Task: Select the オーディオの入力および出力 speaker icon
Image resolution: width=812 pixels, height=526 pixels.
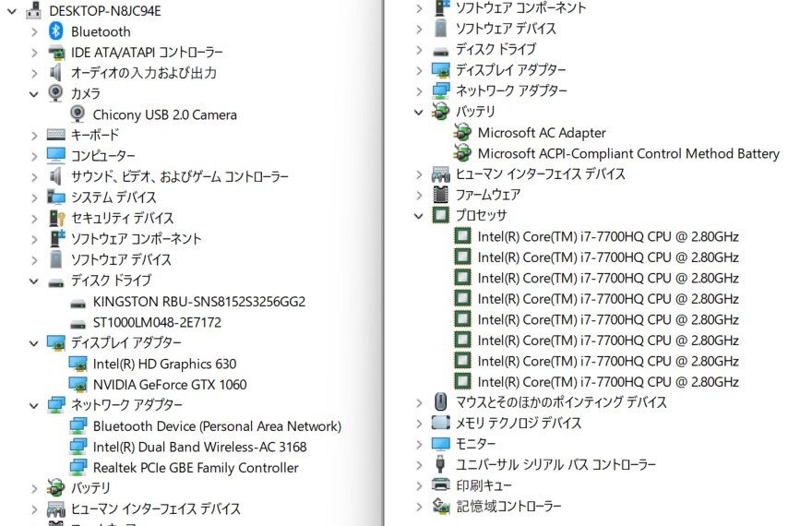Action: pos(55,73)
